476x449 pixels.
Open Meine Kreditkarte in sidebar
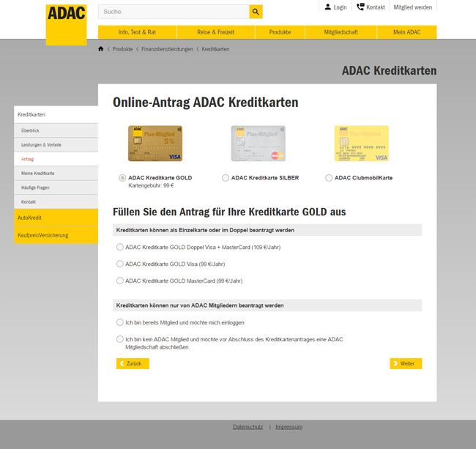56,174
